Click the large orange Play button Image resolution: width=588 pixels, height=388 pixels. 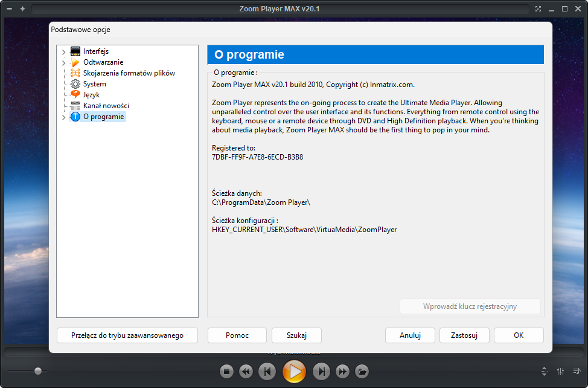coord(295,372)
